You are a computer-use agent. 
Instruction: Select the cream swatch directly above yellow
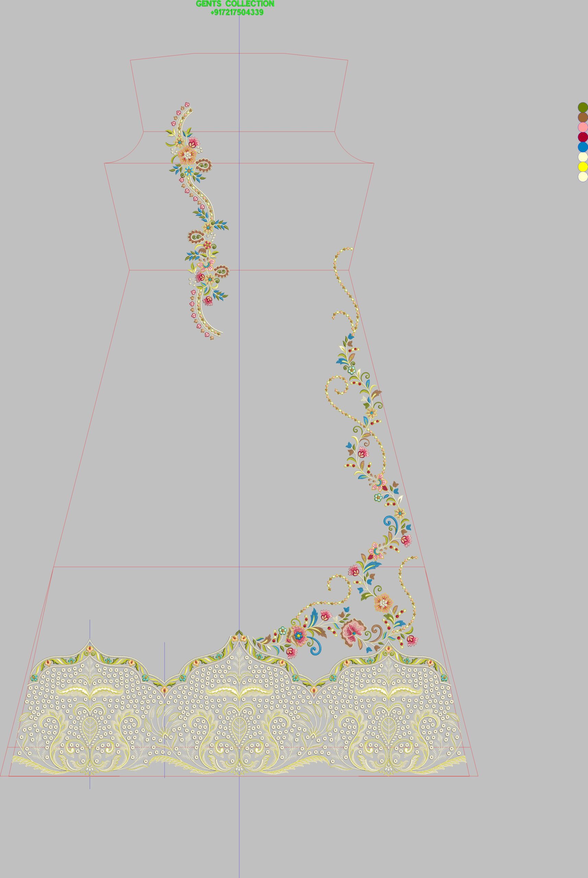click(583, 157)
